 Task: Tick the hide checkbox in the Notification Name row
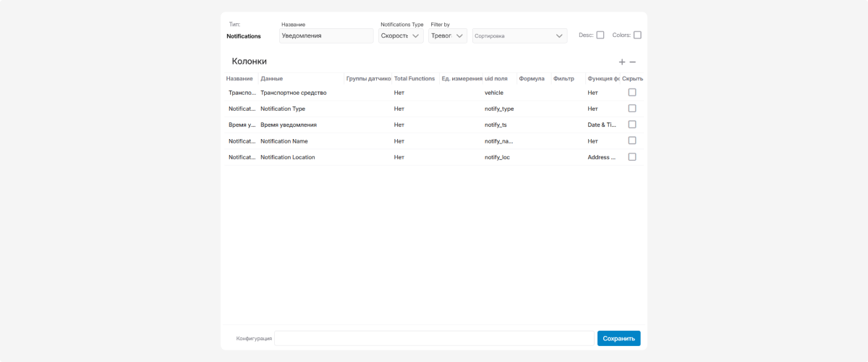pyautogui.click(x=632, y=140)
